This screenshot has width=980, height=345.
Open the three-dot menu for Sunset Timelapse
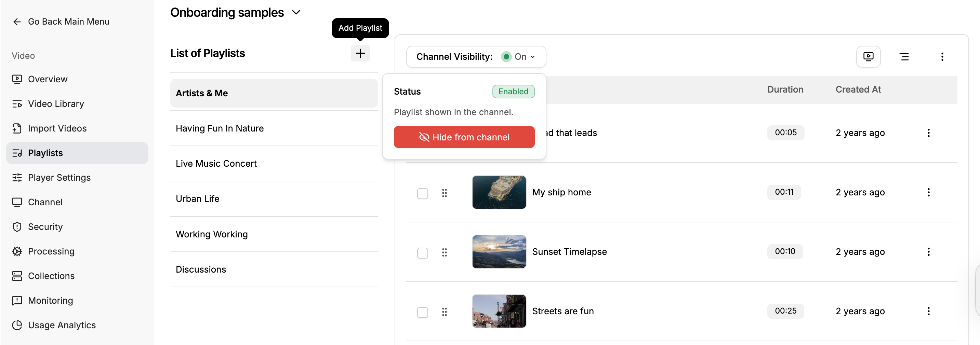929,251
